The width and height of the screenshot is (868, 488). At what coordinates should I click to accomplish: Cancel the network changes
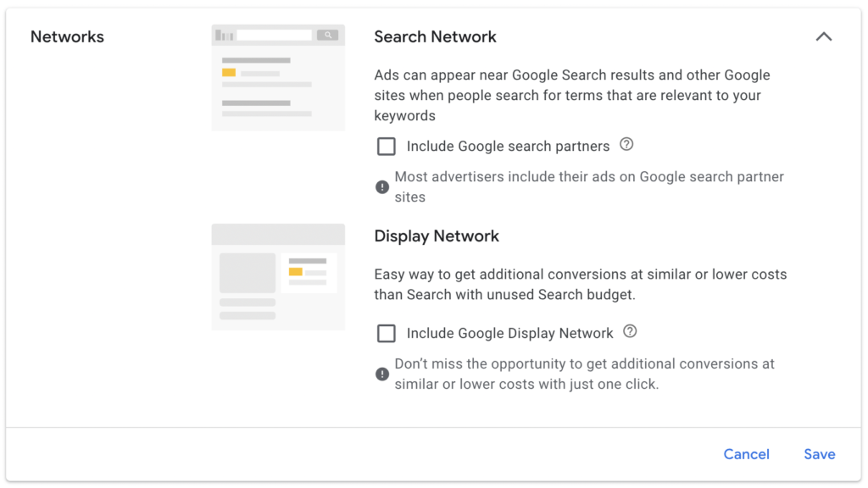746,454
